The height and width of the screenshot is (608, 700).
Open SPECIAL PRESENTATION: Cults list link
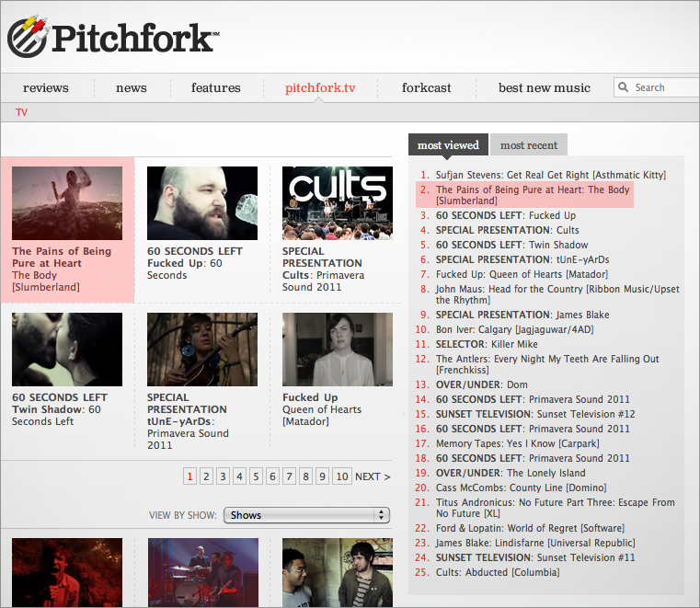(507, 230)
